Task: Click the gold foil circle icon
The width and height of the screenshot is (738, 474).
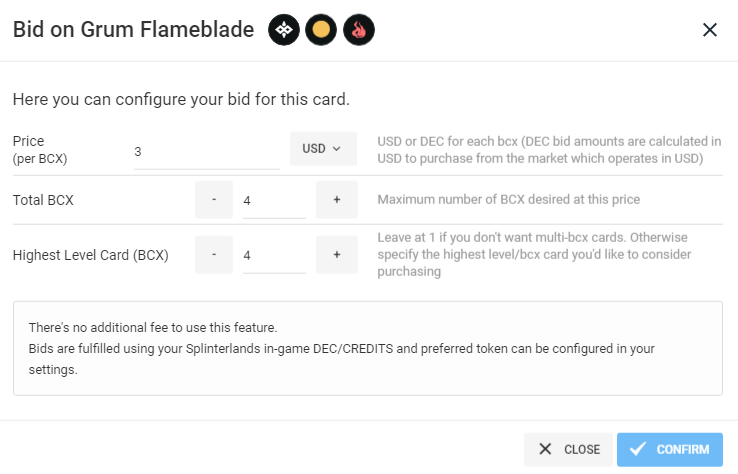Action: pos(321,30)
